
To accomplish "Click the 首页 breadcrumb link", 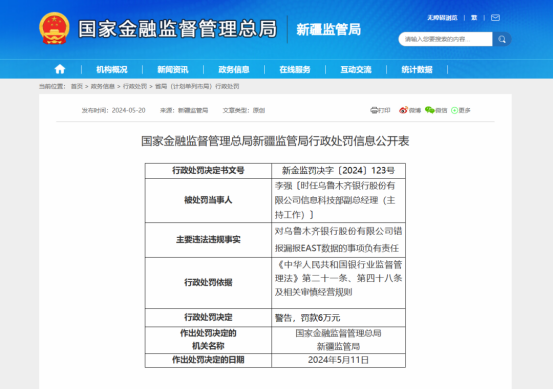I will tap(77, 86).
